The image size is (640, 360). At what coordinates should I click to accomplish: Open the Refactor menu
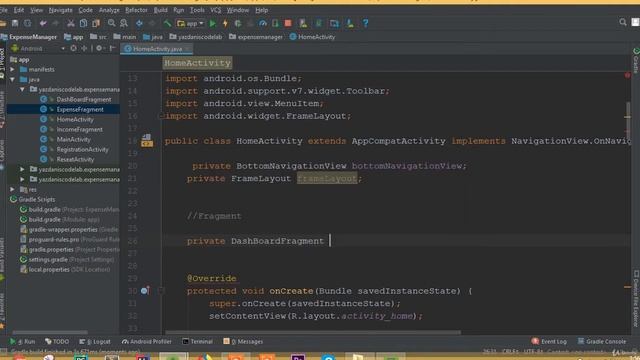click(x=136, y=10)
